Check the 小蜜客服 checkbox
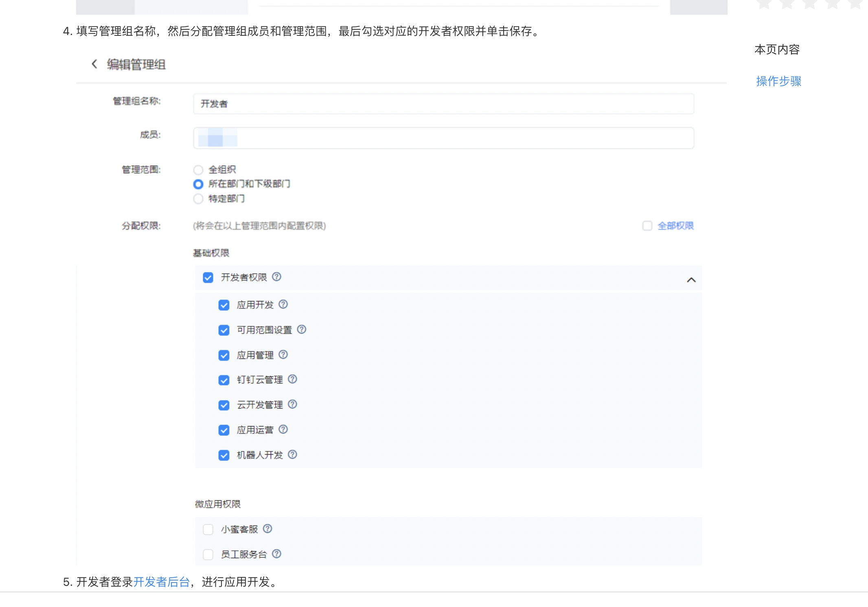868x607 pixels. tap(208, 530)
